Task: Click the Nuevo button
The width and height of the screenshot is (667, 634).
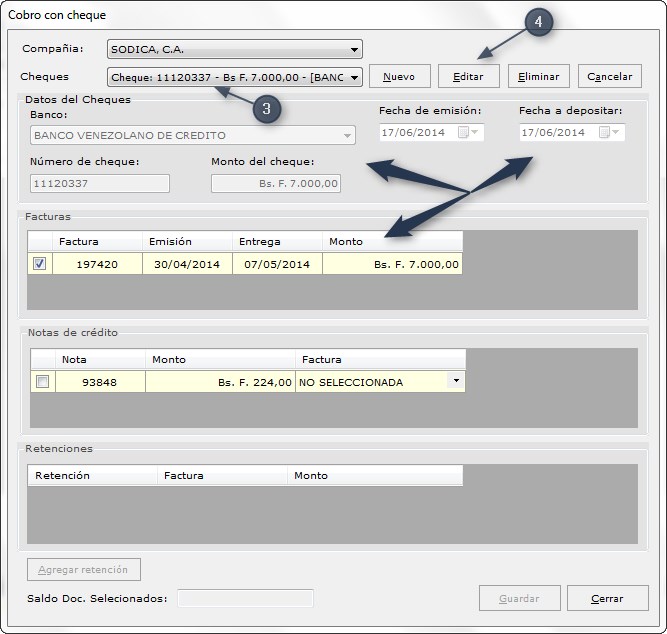Action: coord(399,77)
